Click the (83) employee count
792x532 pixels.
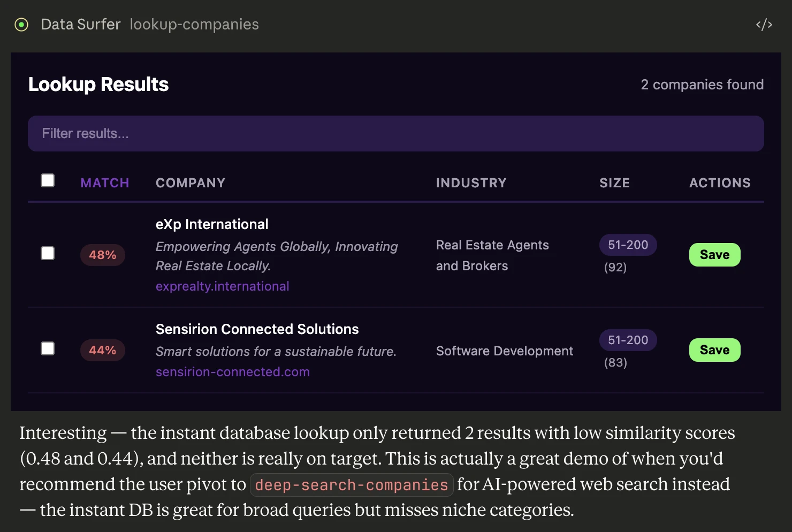(x=615, y=362)
